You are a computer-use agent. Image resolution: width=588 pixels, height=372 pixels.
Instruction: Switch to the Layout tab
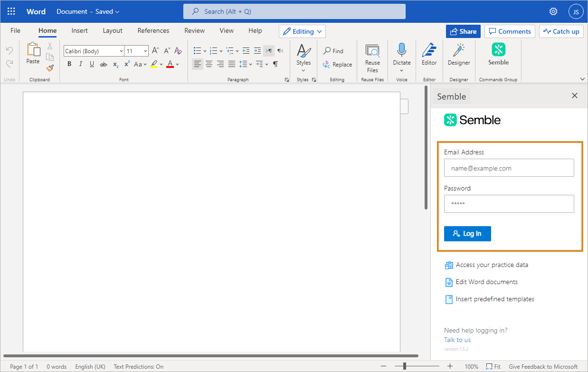click(x=113, y=30)
